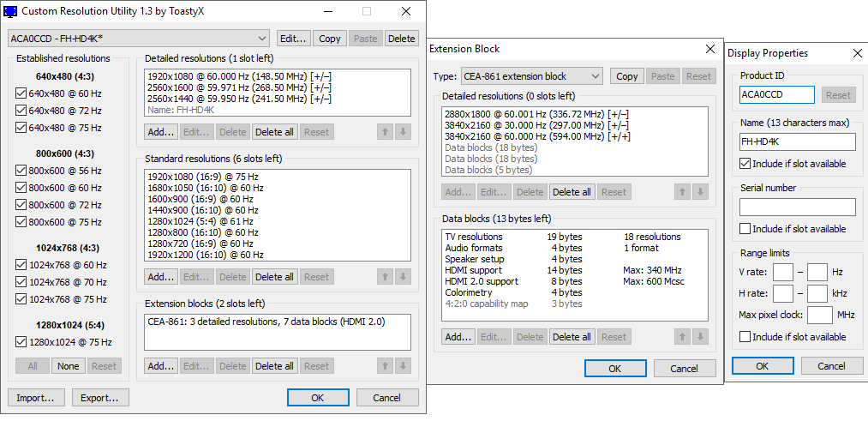
Task: Click down arrow under Data blocks list
Action: [x=700, y=337]
